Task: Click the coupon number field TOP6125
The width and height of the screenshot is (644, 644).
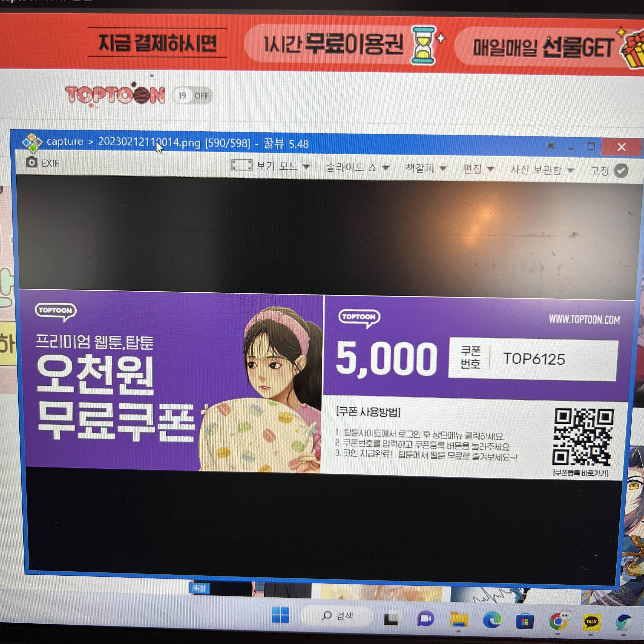Action: point(533,359)
